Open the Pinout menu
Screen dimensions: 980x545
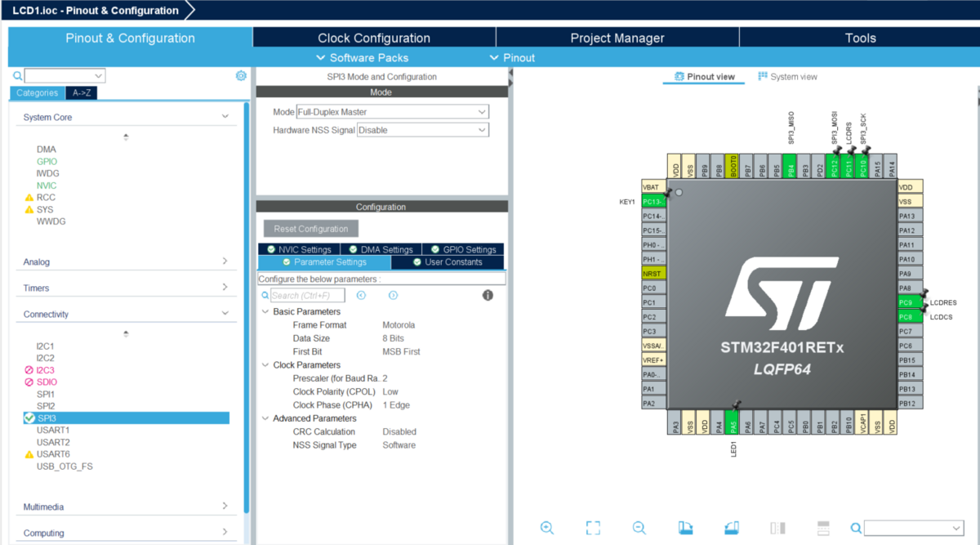pyautogui.click(x=512, y=58)
